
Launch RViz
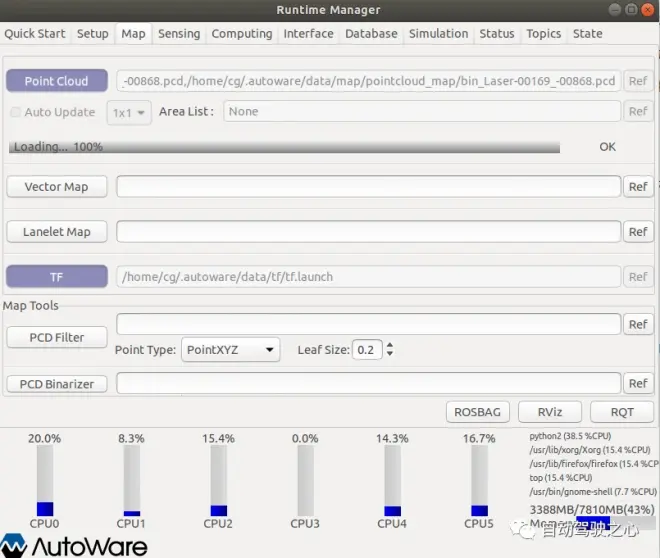pyautogui.click(x=550, y=412)
